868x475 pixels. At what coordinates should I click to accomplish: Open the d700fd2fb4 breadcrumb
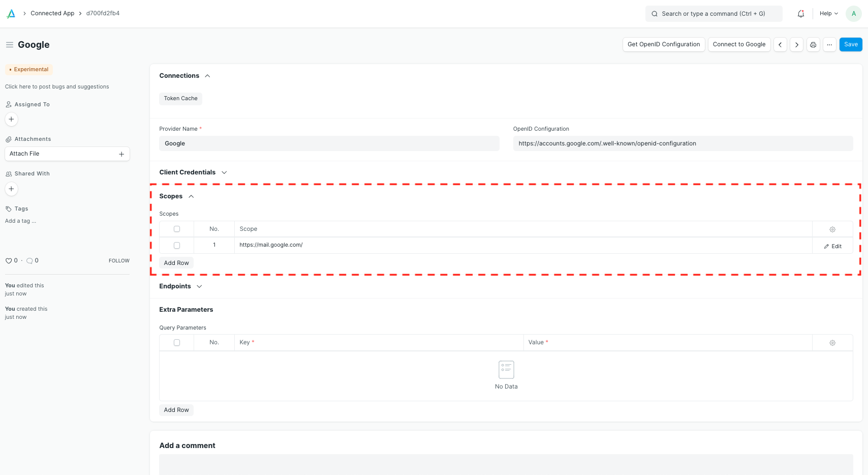pos(103,13)
